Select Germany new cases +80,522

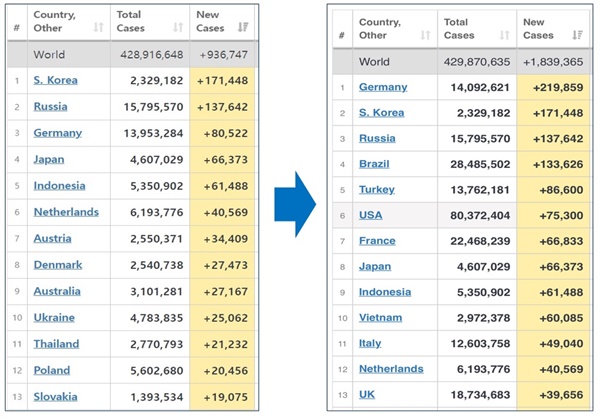point(226,134)
